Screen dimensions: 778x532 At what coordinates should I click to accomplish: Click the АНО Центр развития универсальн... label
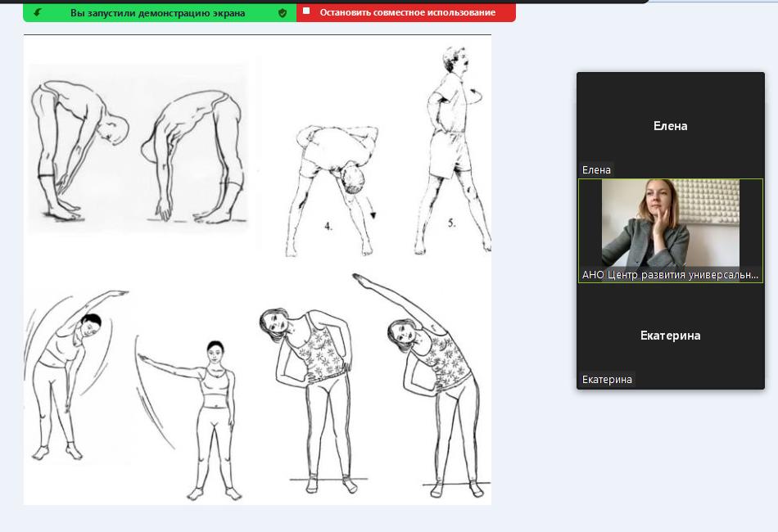[x=670, y=275]
